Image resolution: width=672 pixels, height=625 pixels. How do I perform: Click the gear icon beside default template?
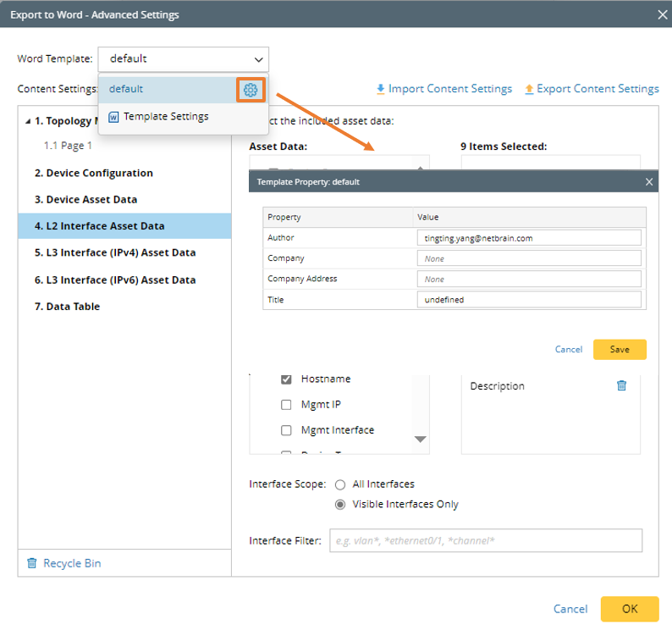point(250,90)
